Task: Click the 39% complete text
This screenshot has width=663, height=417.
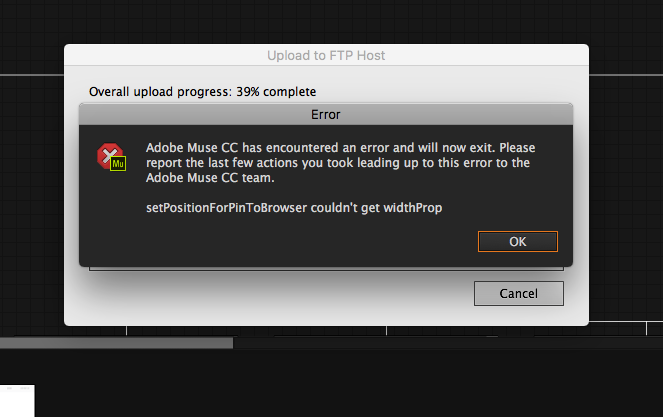Action: coord(276,92)
